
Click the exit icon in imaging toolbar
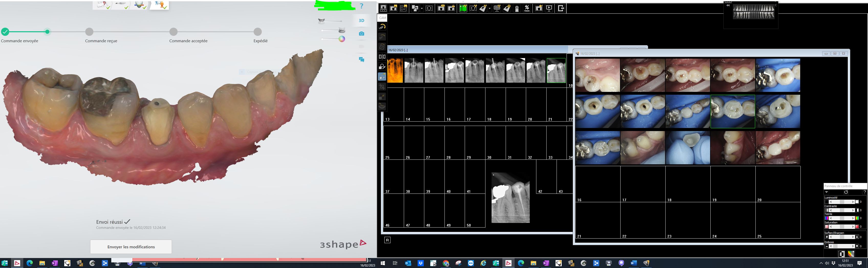561,8
